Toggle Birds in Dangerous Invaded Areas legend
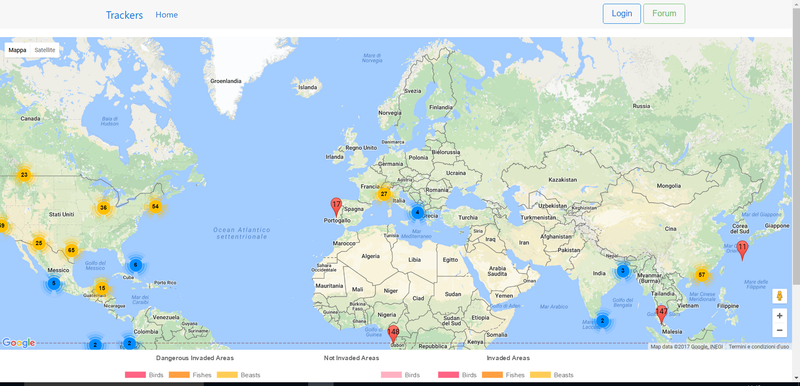800x386 pixels. tap(144, 375)
